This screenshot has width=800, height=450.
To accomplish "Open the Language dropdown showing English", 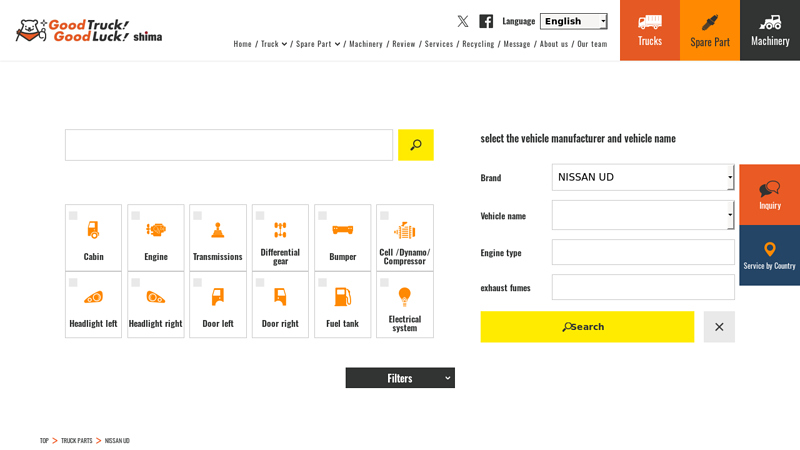I will (573, 21).
